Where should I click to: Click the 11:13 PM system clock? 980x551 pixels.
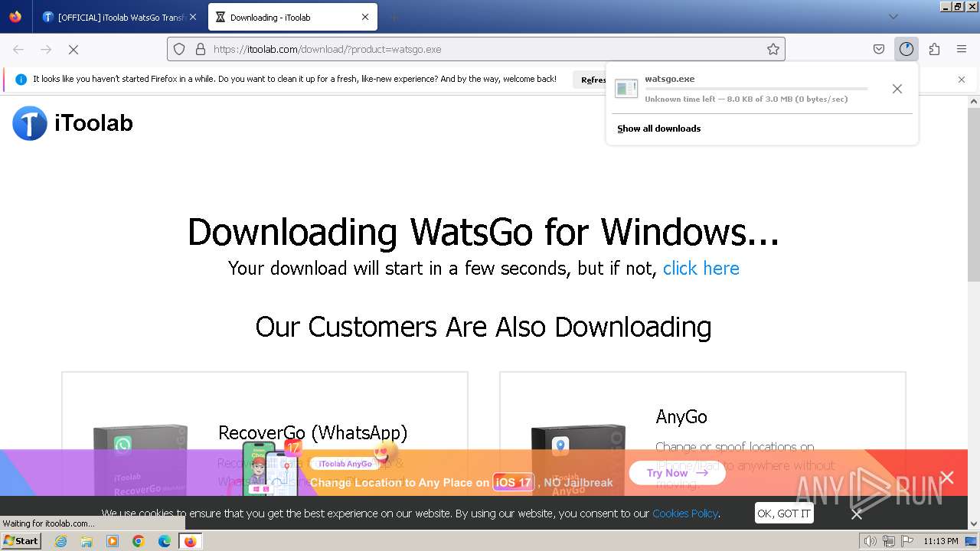point(941,541)
